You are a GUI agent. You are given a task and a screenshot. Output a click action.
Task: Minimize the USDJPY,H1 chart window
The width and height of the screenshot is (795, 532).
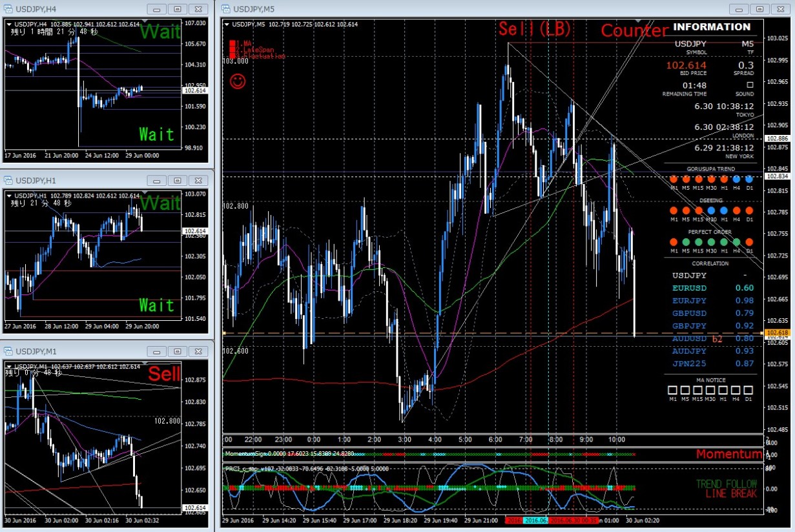(x=157, y=180)
